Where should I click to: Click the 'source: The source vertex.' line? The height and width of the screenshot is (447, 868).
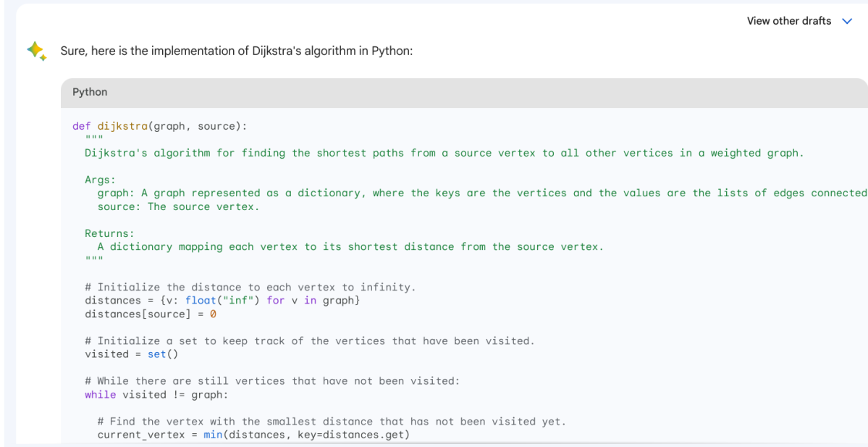coord(178,206)
